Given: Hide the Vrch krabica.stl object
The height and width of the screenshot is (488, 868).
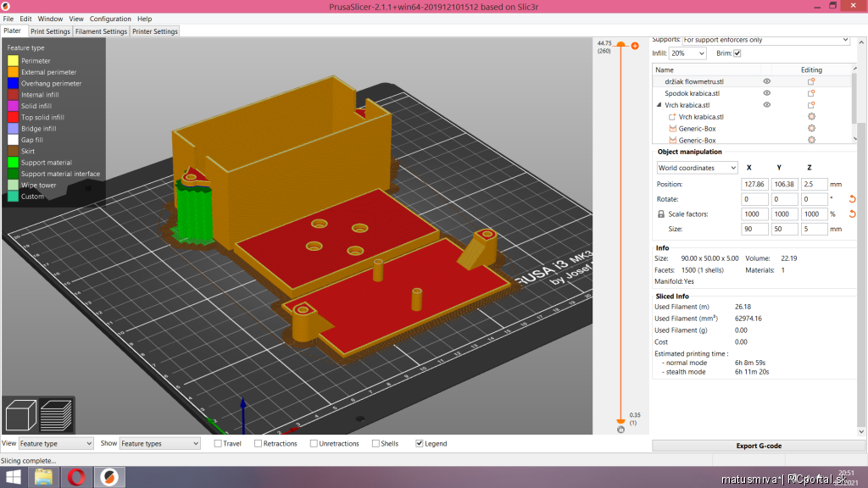Looking at the screenshot, I should 766,104.
